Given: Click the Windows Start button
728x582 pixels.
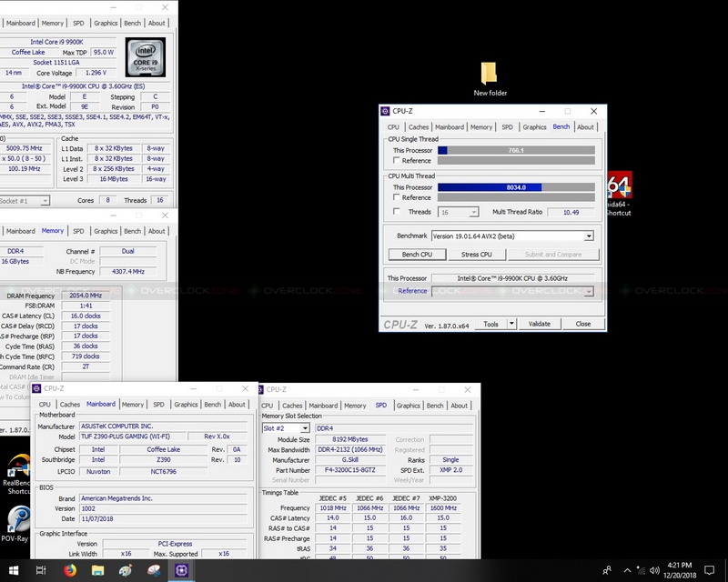Looking at the screenshot, I should (14, 570).
